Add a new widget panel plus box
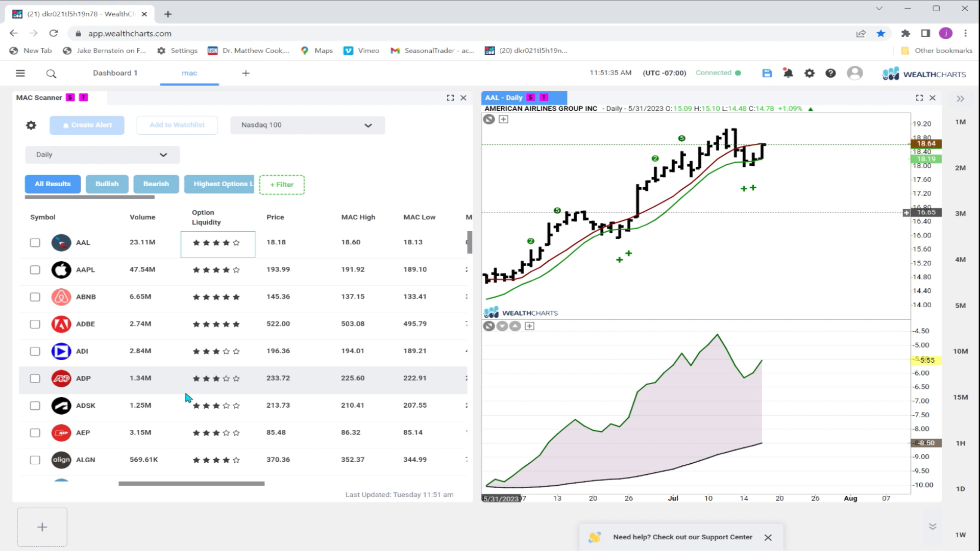This screenshot has width=980, height=551. 42,528
